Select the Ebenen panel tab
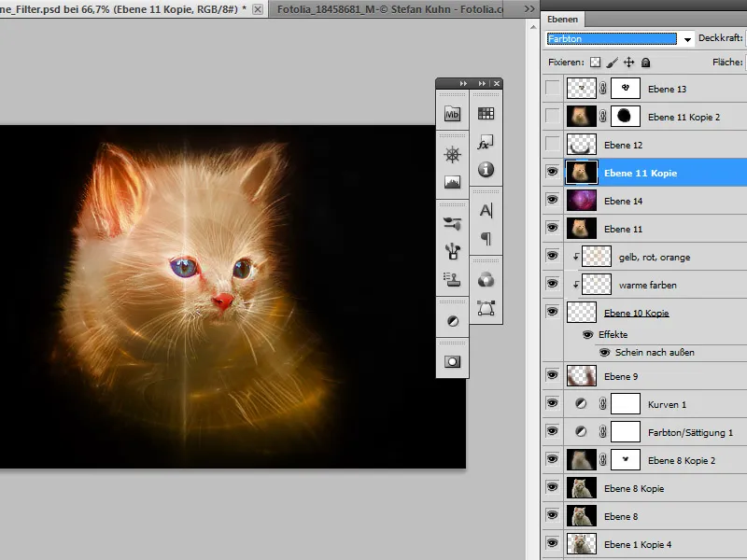747x560 pixels. coord(562,19)
